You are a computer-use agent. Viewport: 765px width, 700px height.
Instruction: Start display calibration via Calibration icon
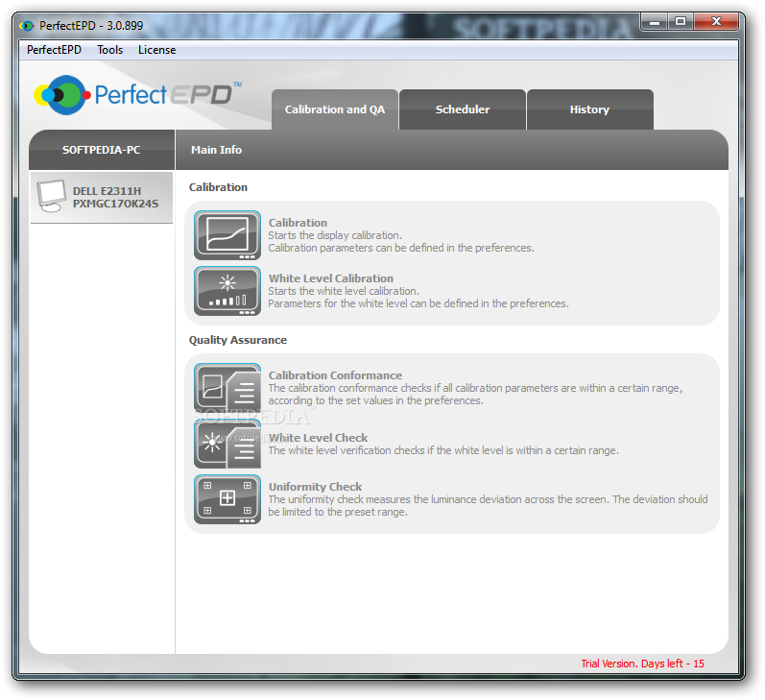click(x=227, y=235)
